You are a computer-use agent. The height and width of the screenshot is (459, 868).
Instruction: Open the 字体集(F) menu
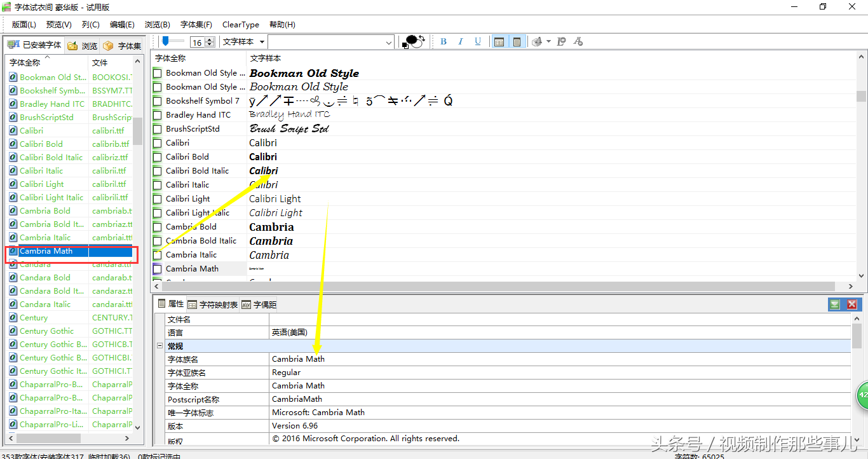click(196, 25)
